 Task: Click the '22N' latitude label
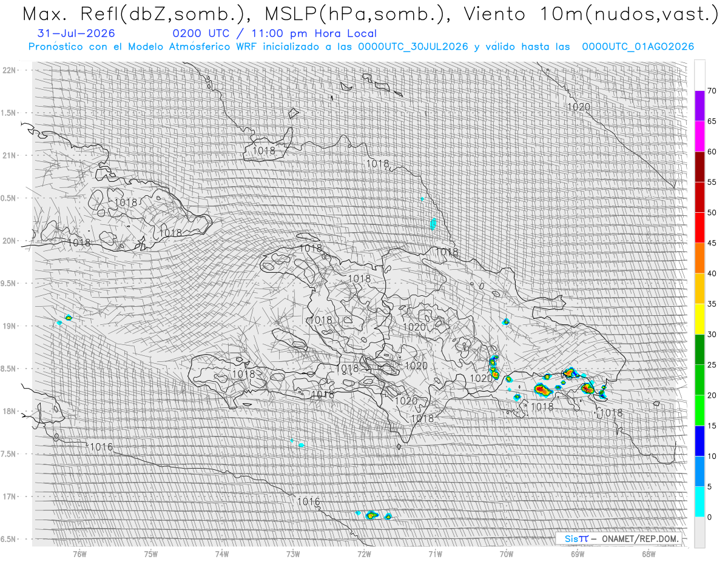click(x=10, y=70)
